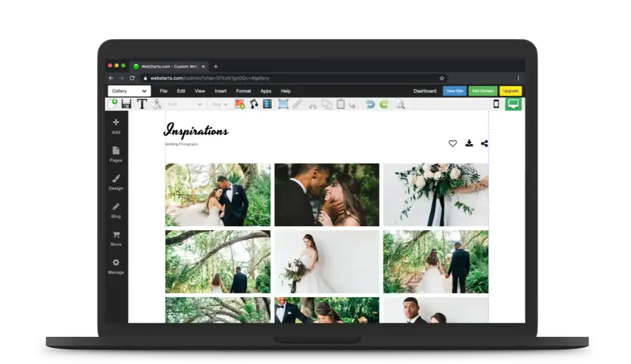This screenshot has width=631, height=364.
Task: Insert an image using the picture icon
Action: point(240,104)
